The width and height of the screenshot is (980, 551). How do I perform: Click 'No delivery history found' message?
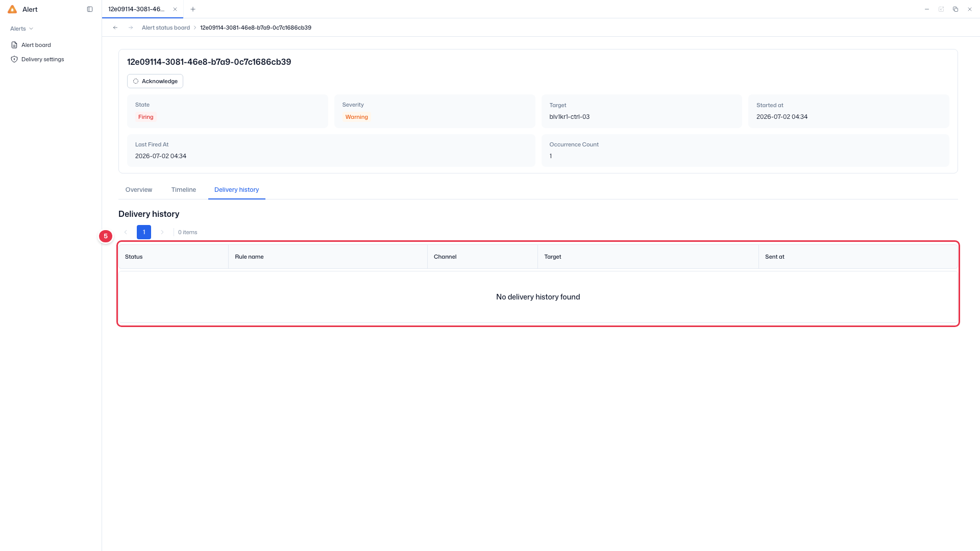click(x=538, y=297)
